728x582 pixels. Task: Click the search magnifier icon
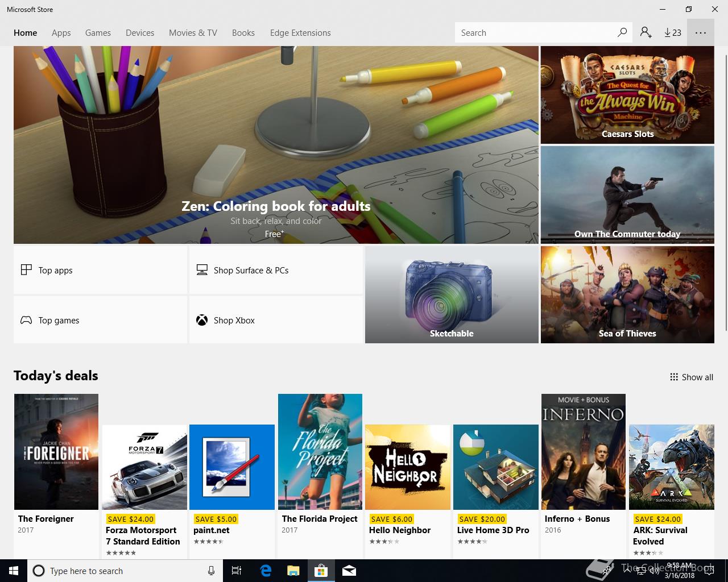tap(622, 32)
